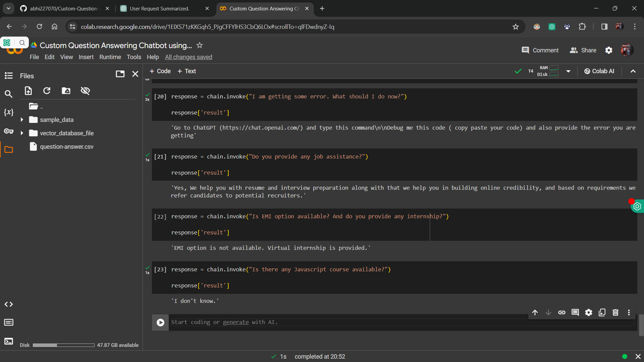Open the Terminal icon at bottom left

(9, 341)
